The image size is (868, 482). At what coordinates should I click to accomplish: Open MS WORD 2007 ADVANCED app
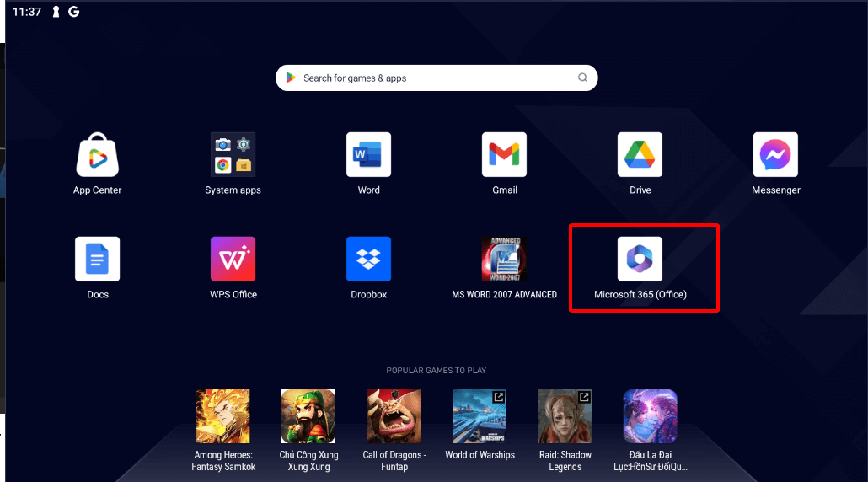pos(504,259)
